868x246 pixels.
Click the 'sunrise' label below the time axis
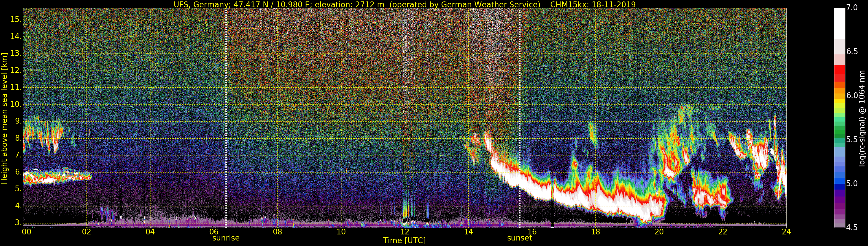pyautogui.click(x=226, y=238)
